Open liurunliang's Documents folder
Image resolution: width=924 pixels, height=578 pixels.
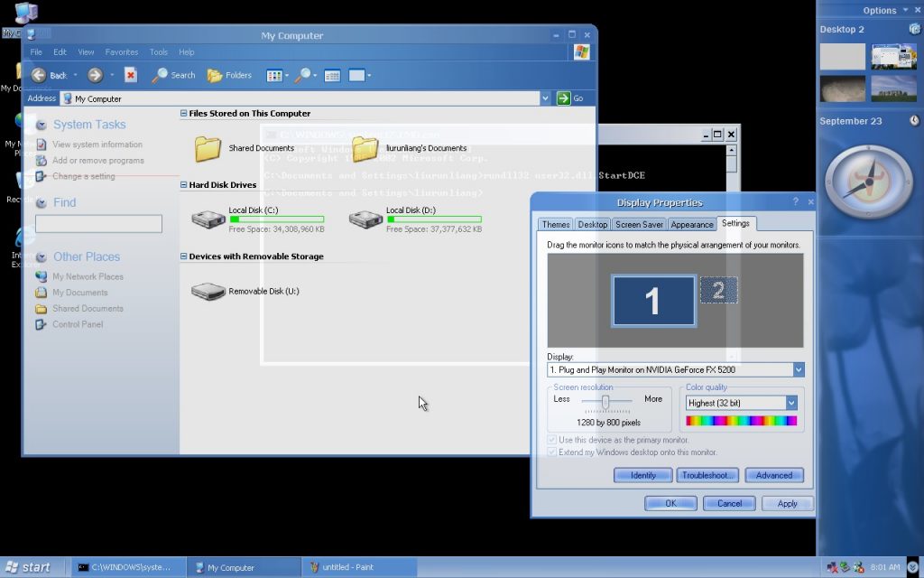[365, 149]
